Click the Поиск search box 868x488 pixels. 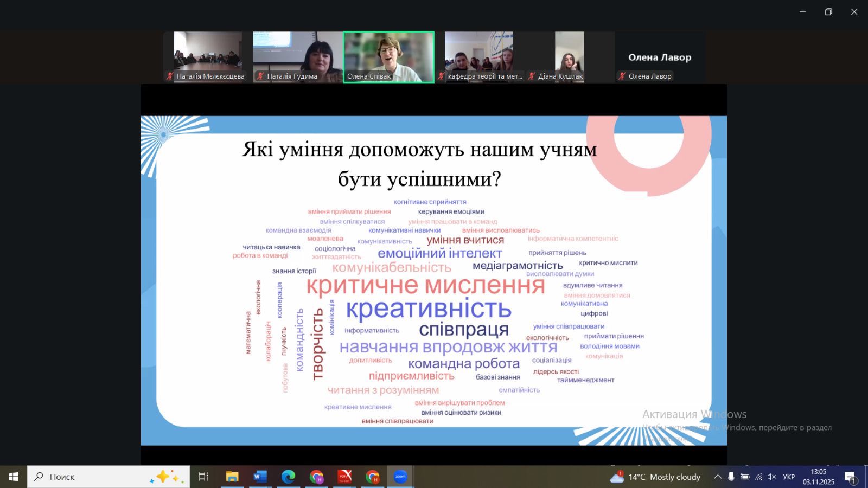pos(108,477)
